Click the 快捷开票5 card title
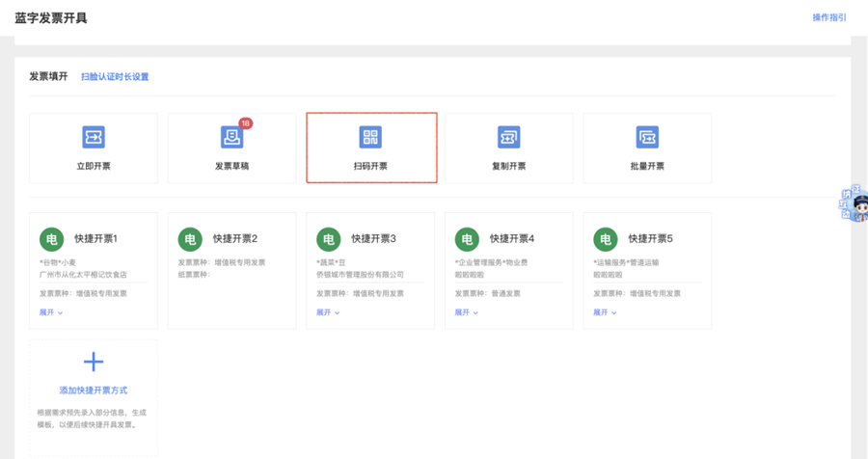The width and height of the screenshot is (868, 459). point(651,238)
